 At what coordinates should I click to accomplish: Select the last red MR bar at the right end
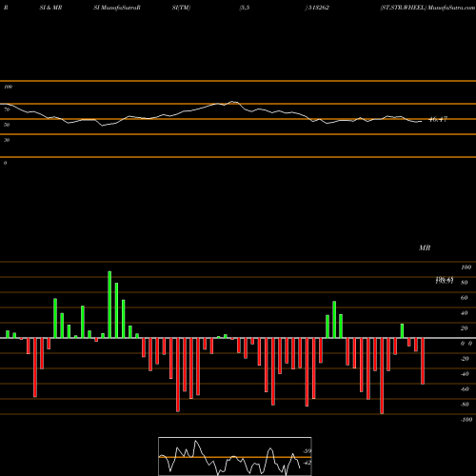pos(423,361)
